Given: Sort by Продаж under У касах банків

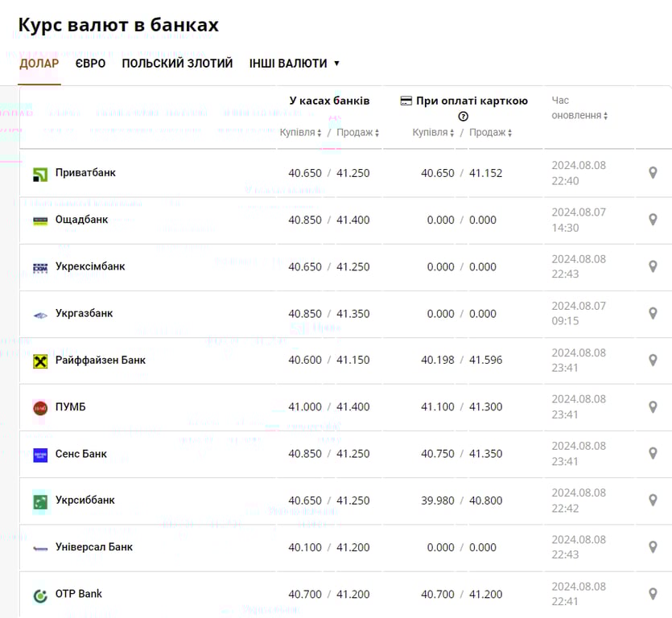Looking at the screenshot, I should [x=357, y=133].
